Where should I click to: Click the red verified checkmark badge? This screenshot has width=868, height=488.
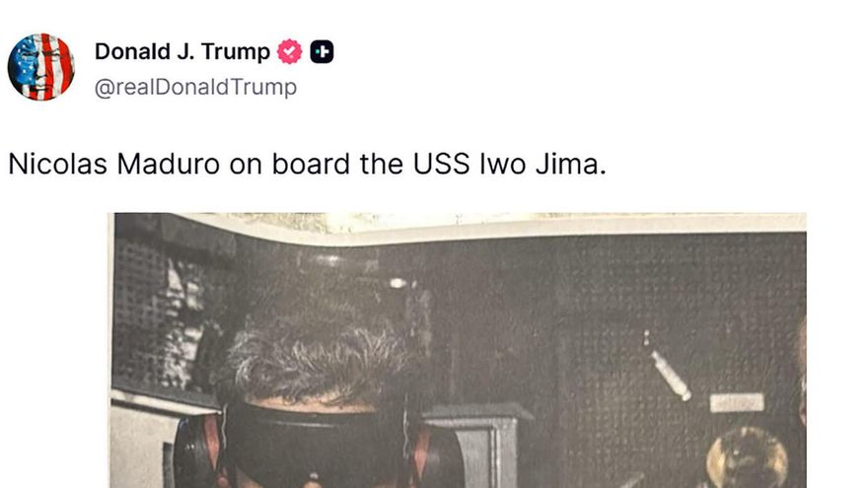[x=290, y=52]
